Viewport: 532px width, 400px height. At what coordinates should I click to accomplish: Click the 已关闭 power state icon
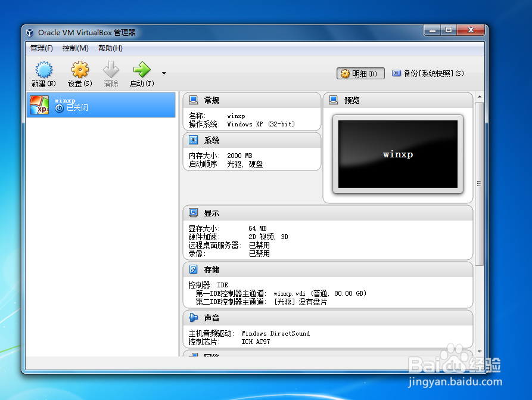pyautogui.click(x=60, y=108)
